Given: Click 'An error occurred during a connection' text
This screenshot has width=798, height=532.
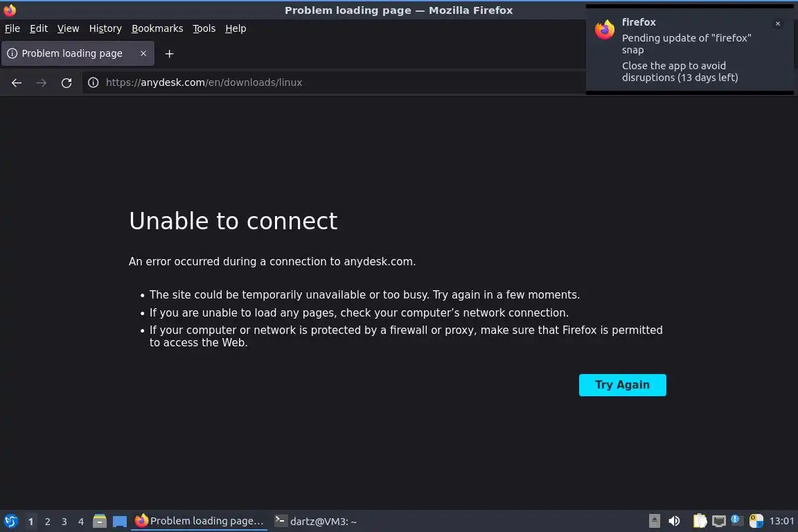Looking at the screenshot, I should (272, 261).
